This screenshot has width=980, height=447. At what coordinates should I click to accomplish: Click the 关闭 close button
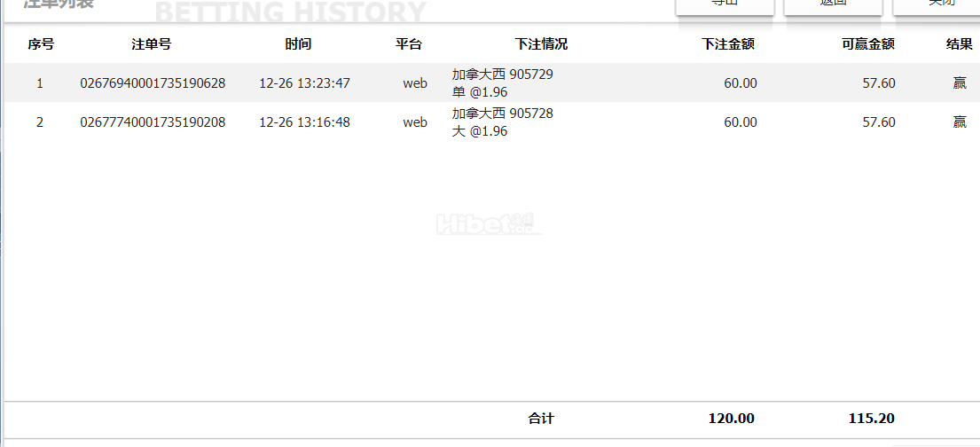937,7
